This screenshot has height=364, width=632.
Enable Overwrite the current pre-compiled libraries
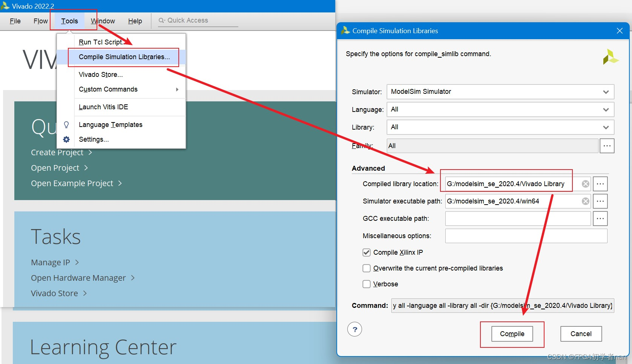coord(367,268)
